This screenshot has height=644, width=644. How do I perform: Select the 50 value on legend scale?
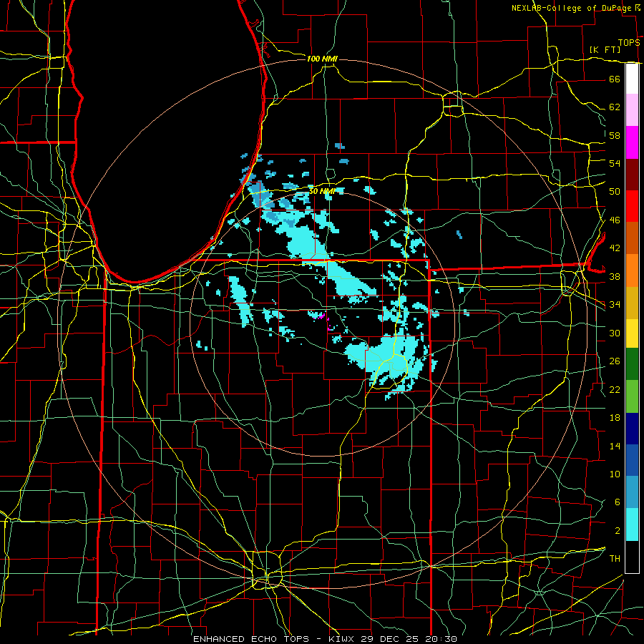pos(615,192)
